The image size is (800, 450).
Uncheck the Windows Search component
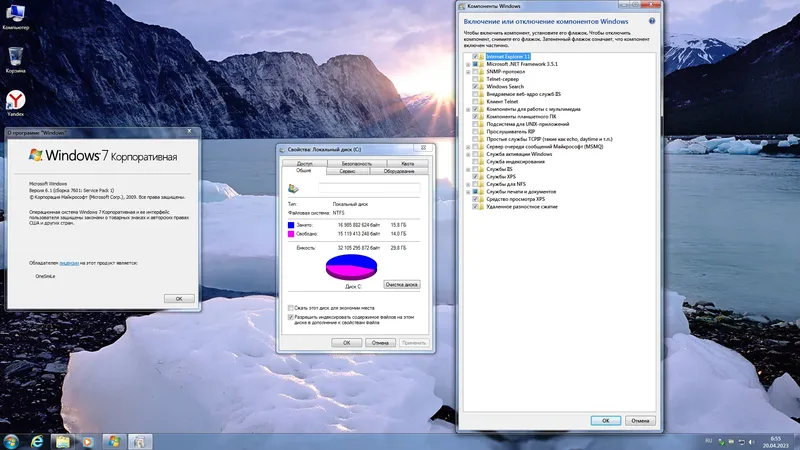pyautogui.click(x=475, y=87)
